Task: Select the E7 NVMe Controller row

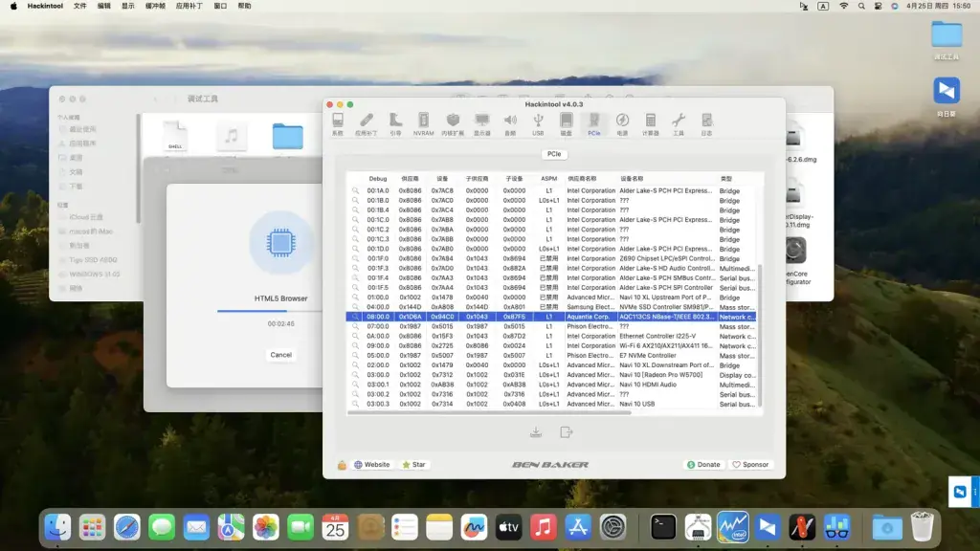Action: coord(551,356)
